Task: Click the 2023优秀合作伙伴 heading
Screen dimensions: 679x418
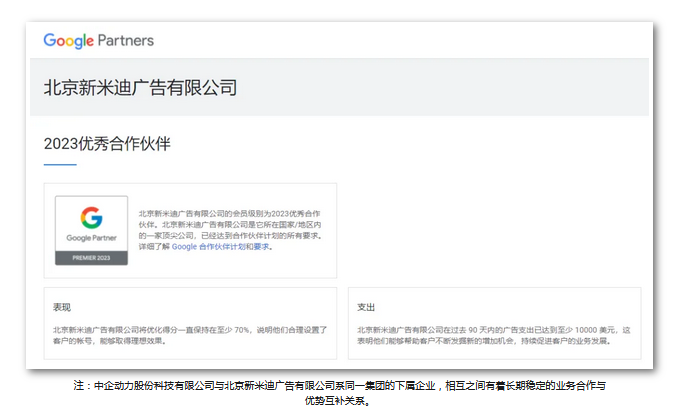Action: point(107,144)
